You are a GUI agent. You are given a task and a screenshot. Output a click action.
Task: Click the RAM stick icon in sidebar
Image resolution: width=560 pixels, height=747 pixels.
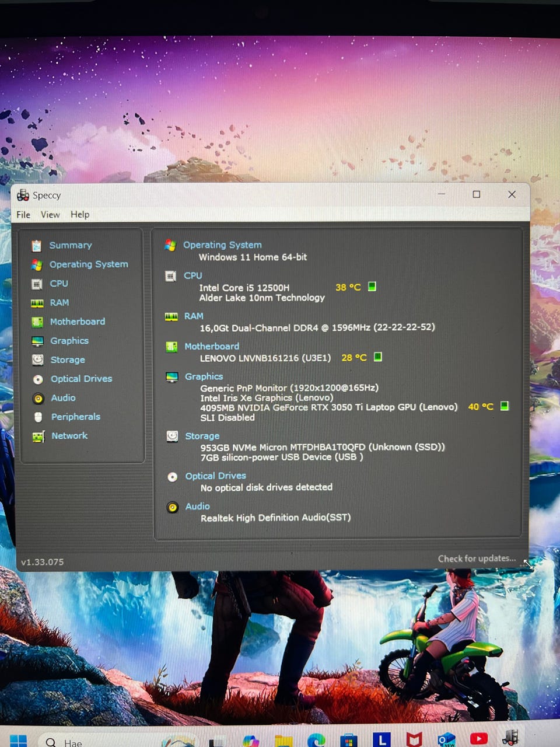coord(37,303)
